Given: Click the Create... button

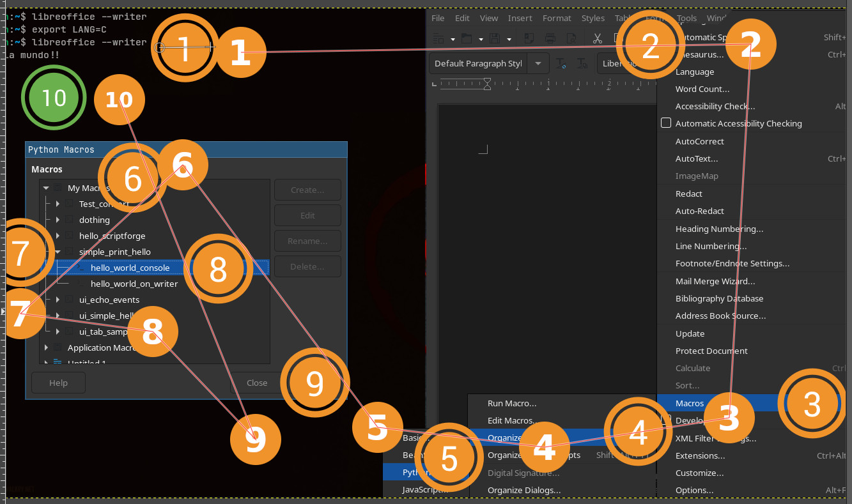Looking at the screenshot, I should point(307,190).
